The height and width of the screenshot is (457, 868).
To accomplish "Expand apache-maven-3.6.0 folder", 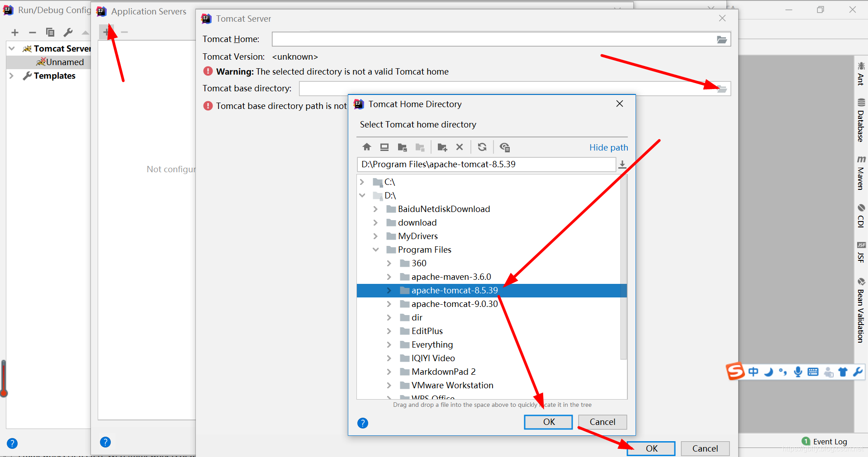I will [389, 277].
